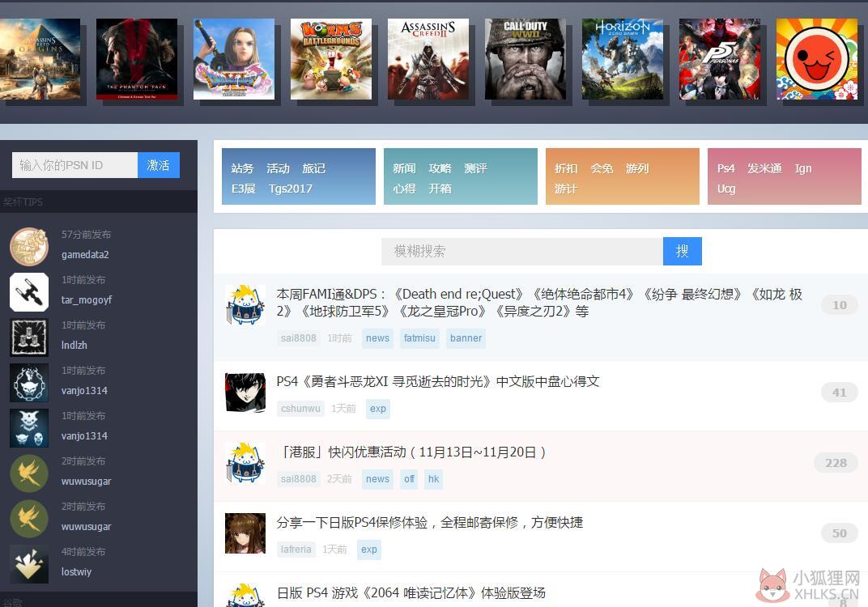
Task: Open the 心得 category
Action: point(404,189)
